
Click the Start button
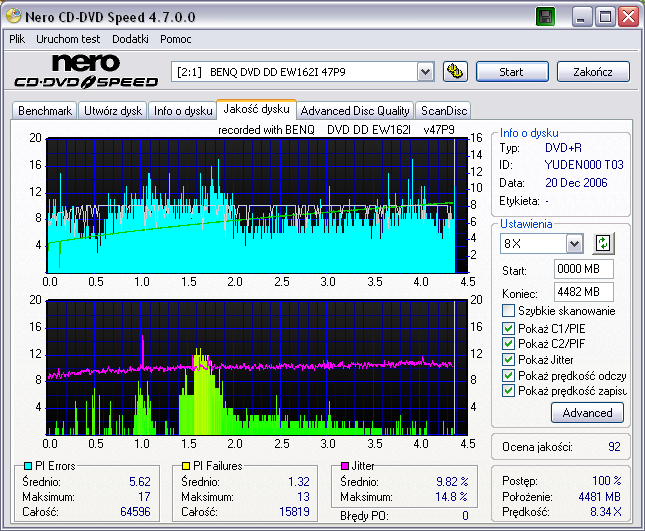(512, 72)
